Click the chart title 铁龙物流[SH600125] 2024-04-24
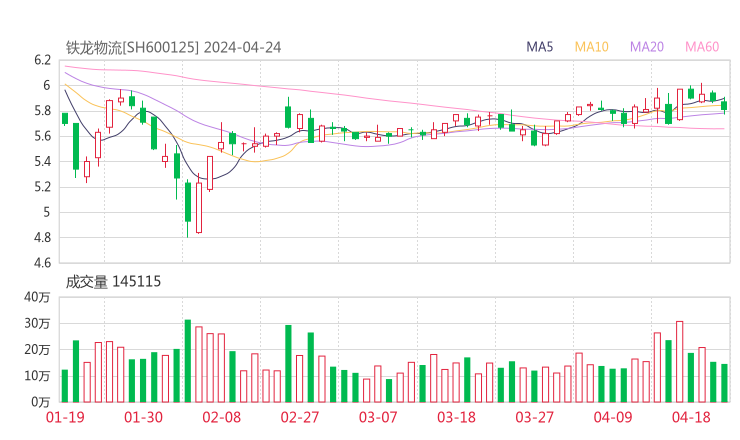 [173, 48]
